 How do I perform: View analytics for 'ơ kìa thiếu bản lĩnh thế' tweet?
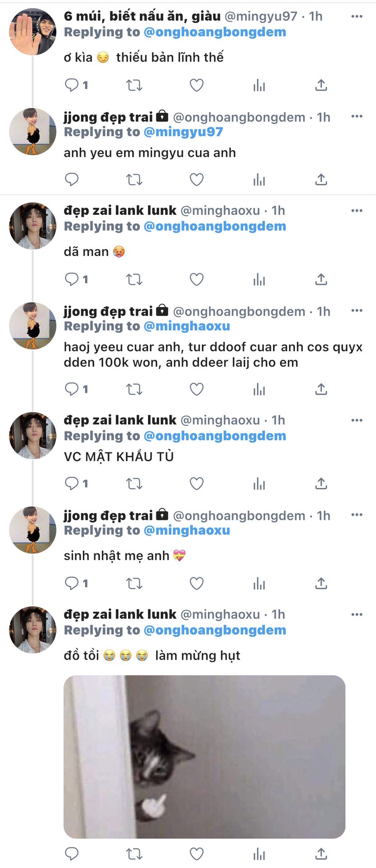tap(259, 85)
